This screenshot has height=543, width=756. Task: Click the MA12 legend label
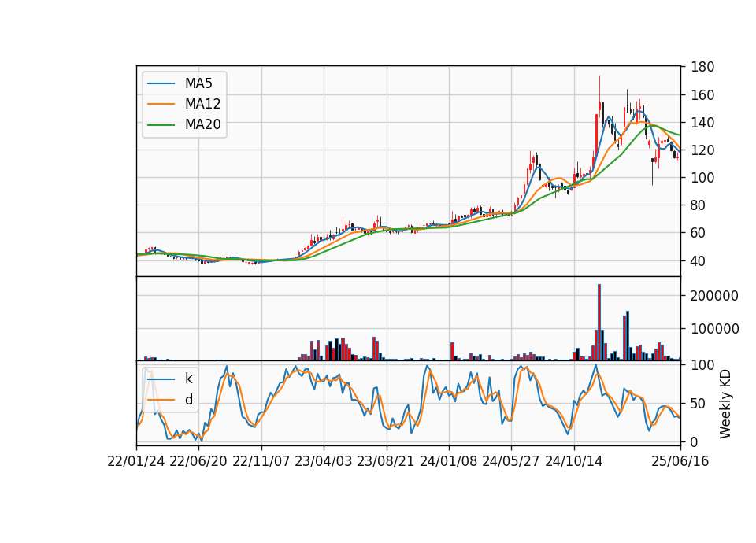[x=202, y=104]
